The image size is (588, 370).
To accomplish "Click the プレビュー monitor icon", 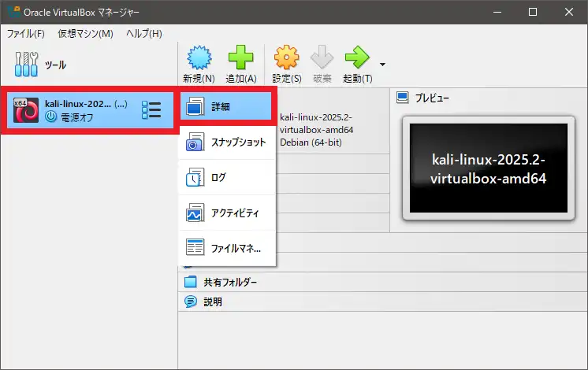I will [x=402, y=98].
